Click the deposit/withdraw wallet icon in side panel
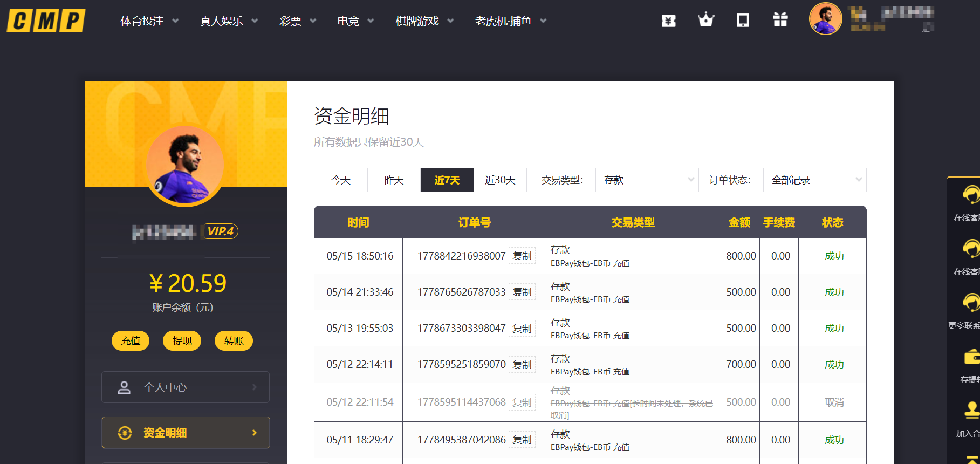The image size is (980, 464). tap(971, 357)
